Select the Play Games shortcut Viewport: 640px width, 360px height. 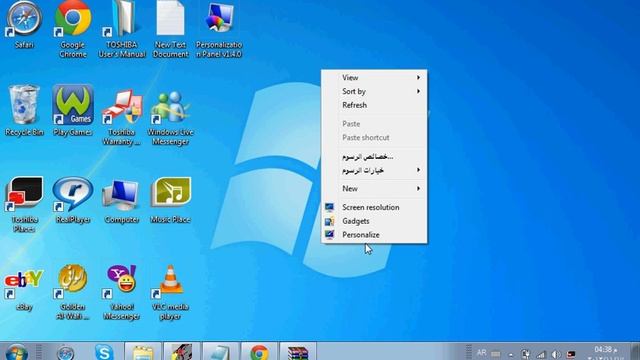[73, 110]
